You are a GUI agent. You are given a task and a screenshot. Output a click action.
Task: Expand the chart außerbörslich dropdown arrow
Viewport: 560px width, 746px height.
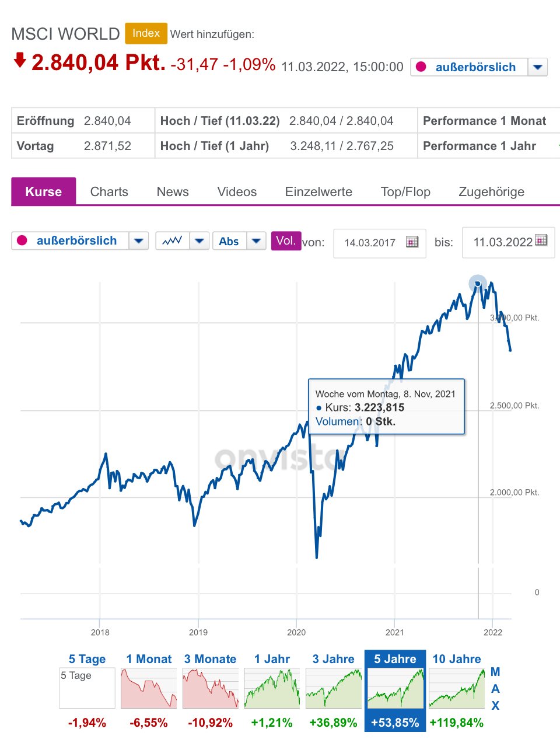[x=138, y=241]
